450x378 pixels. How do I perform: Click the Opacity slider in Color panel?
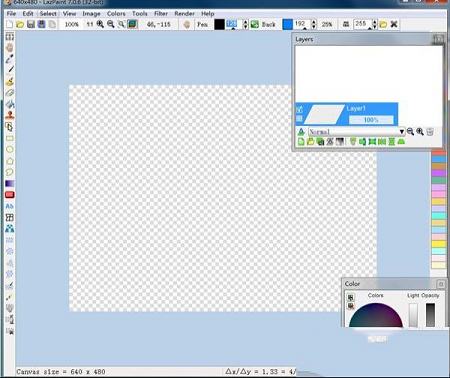(x=430, y=315)
